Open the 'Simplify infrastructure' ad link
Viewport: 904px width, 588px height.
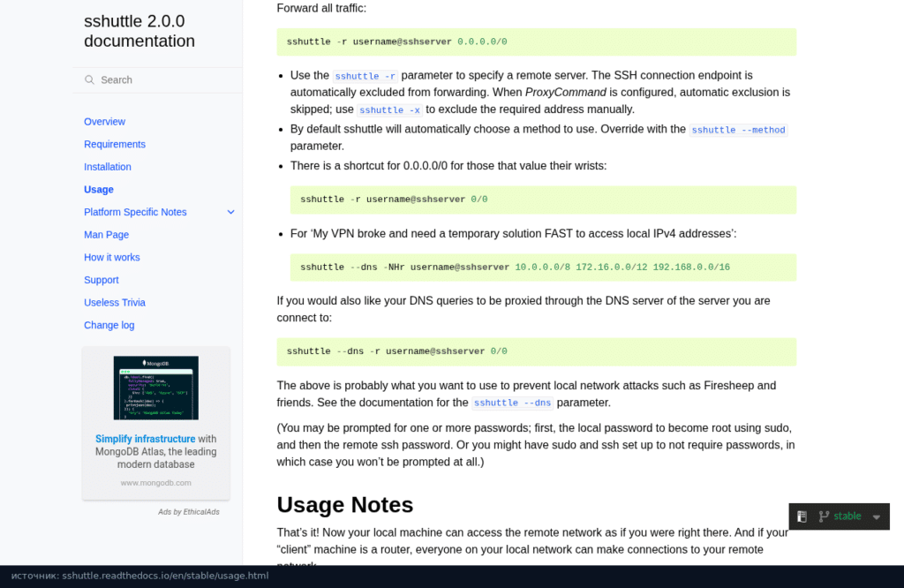[146, 439]
